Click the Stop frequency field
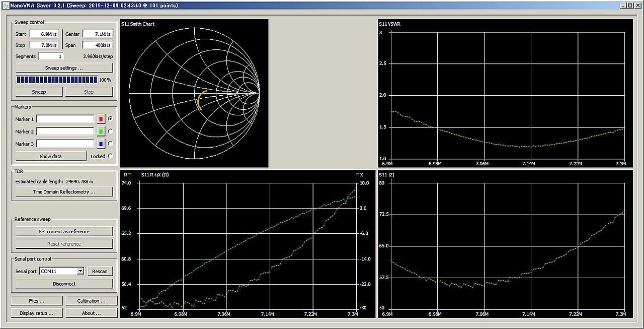Image resolution: width=644 pixels, height=329 pixels. [x=44, y=45]
